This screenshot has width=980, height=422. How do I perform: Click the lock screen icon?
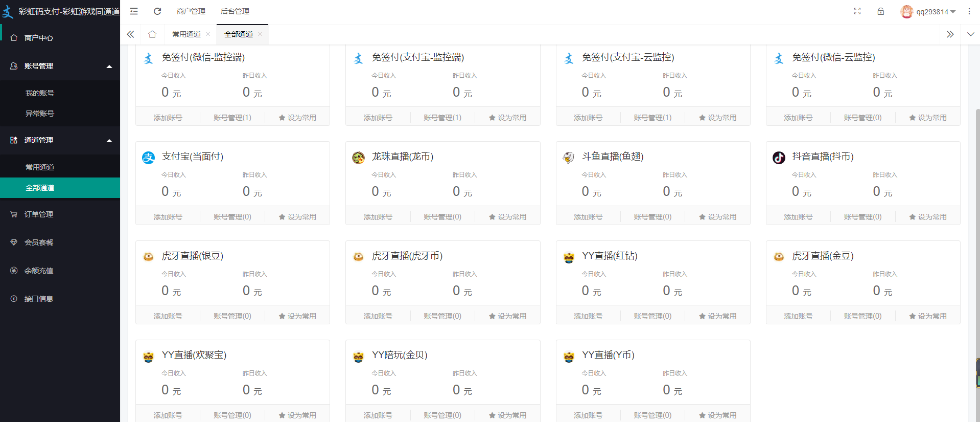click(881, 11)
